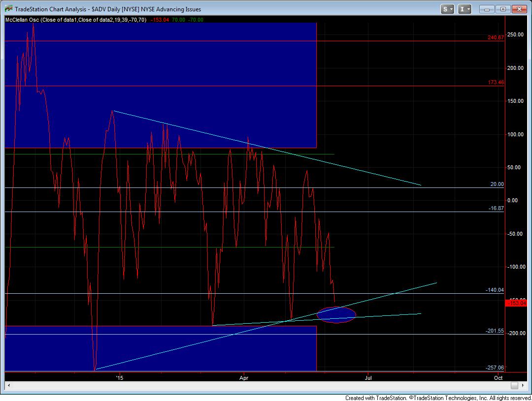The height and width of the screenshot is (401, 532).
Task: Click the Apr date label on time axis
Action: [x=244, y=377]
